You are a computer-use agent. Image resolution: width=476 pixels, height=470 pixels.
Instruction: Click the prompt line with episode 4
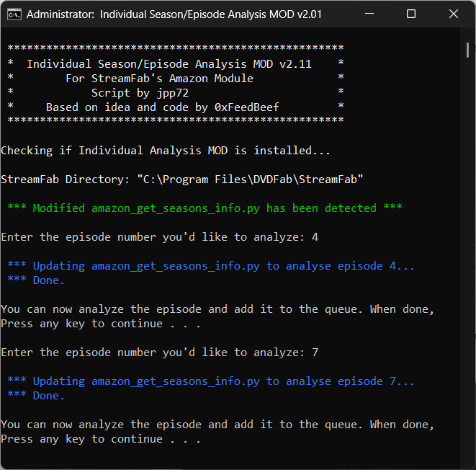159,237
